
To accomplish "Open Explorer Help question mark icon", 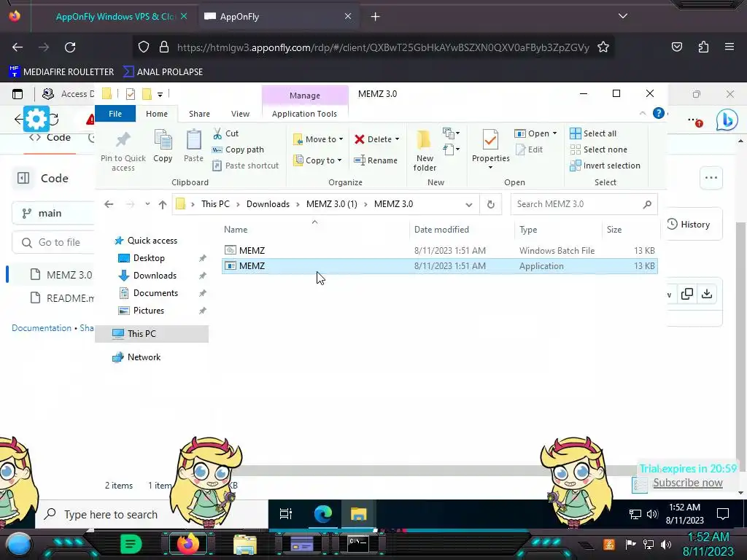I will tap(659, 113).
